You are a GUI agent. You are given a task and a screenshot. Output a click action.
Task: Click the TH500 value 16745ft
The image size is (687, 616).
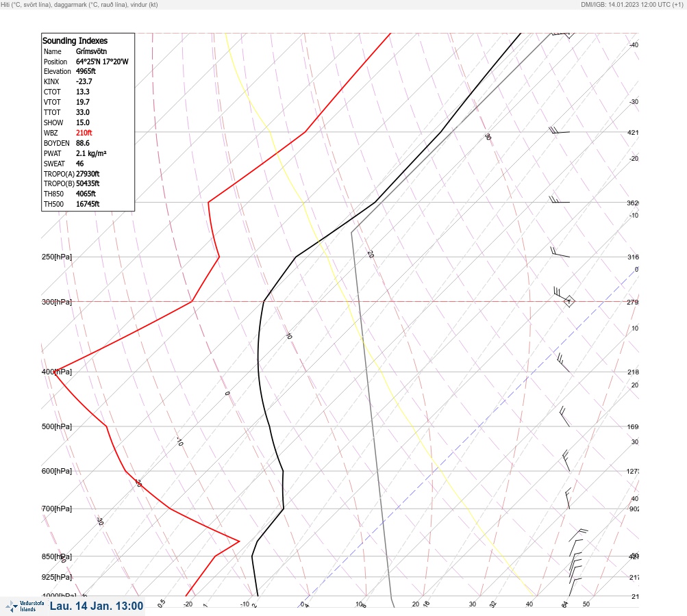pos(88,204)
